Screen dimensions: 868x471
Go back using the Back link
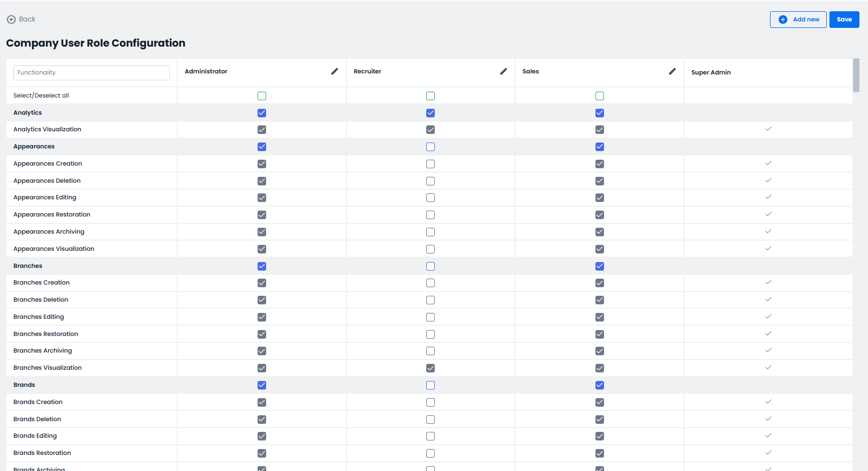pos(21,19)
